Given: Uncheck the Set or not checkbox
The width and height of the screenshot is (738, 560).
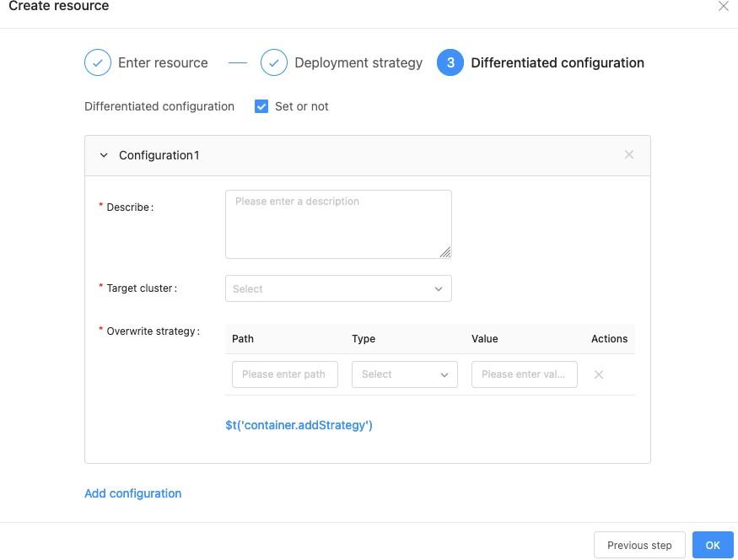Looking at the screenshot, I should click(x=261, y=106).
